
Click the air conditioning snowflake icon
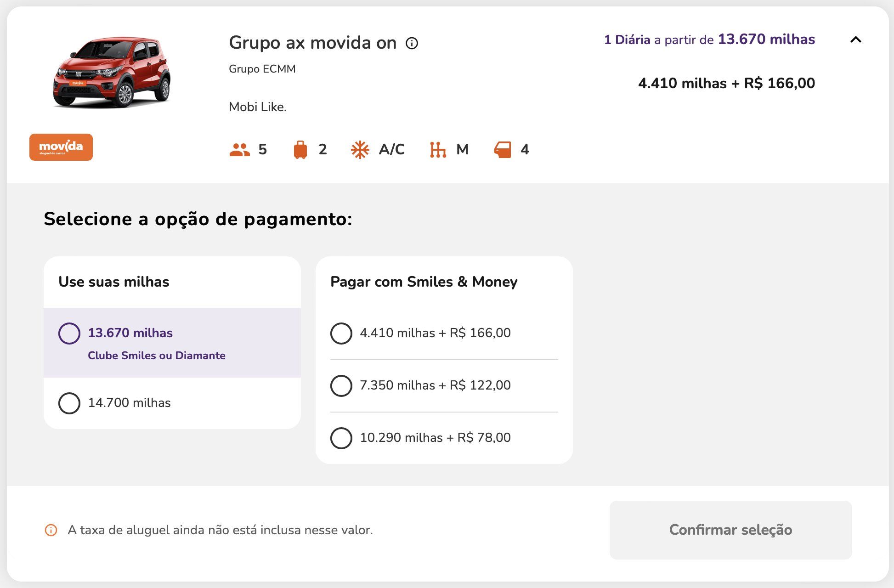(x=360, y=150)
